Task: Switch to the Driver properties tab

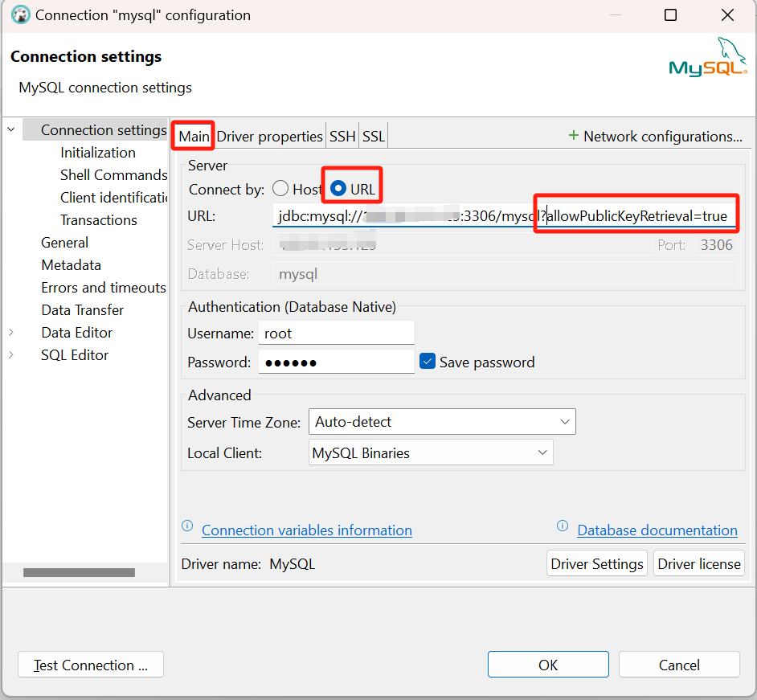Action: (x=269, y=137)
